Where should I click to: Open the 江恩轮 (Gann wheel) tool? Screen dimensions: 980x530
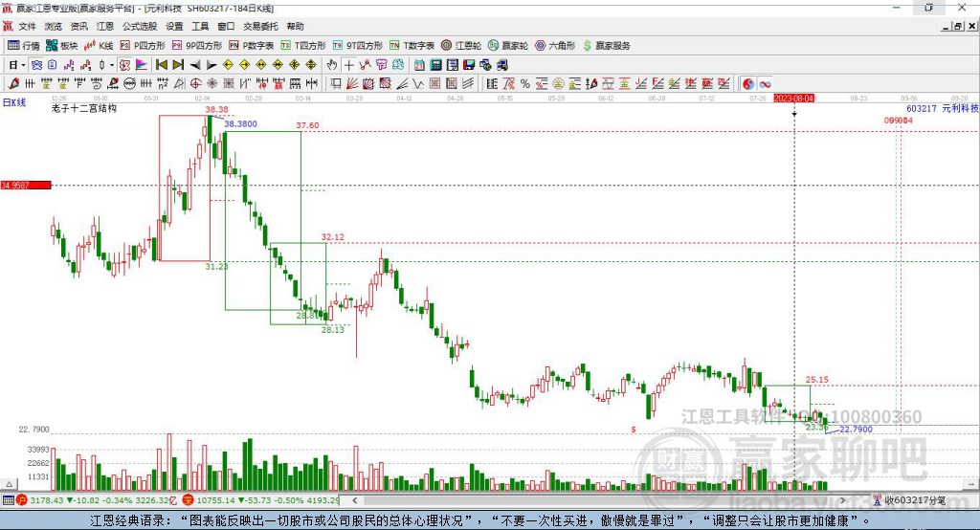pos(460,46)
